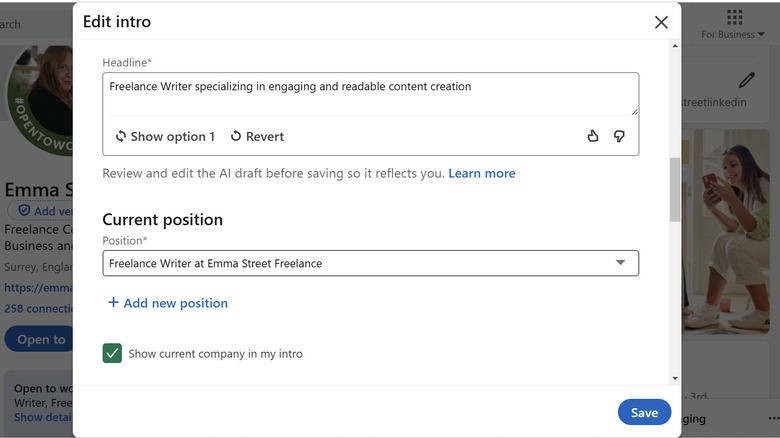Open the For Business apps grid
780x438 pixels.
735,17
